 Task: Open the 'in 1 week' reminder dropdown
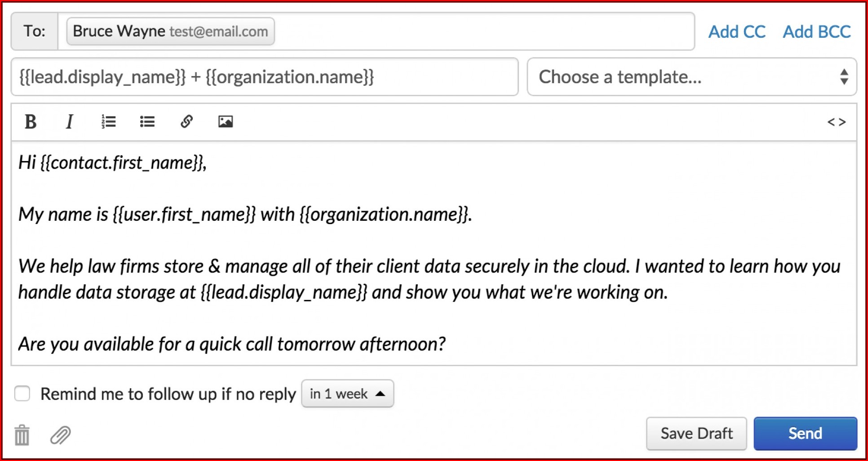347,394
